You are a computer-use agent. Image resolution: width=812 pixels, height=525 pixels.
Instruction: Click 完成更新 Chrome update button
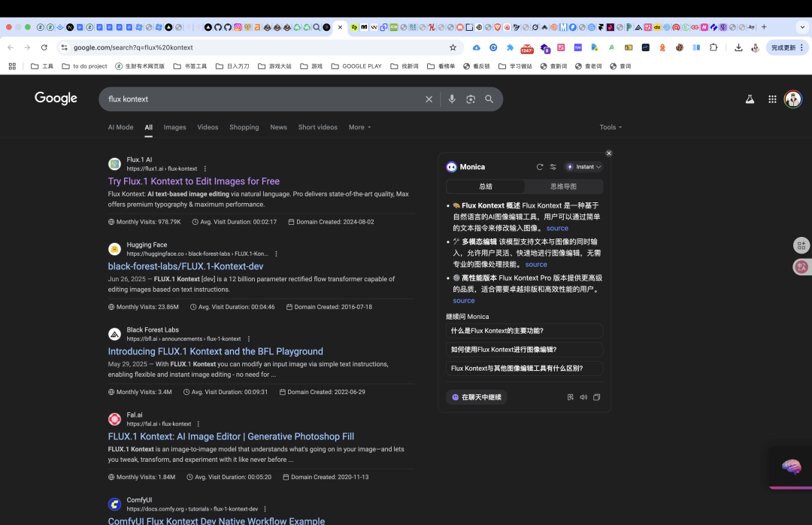787,47
